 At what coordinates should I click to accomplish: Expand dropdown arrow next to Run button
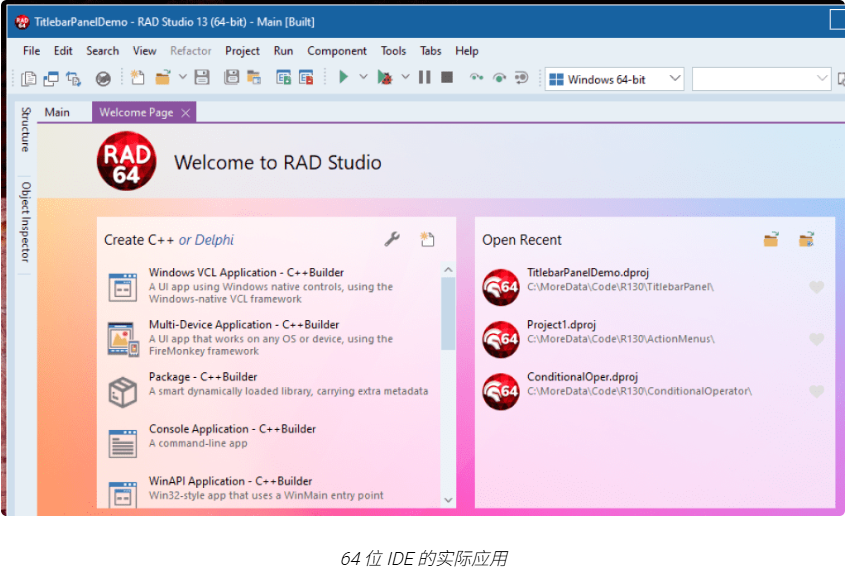pyautogui.click(x=363, y=78)
